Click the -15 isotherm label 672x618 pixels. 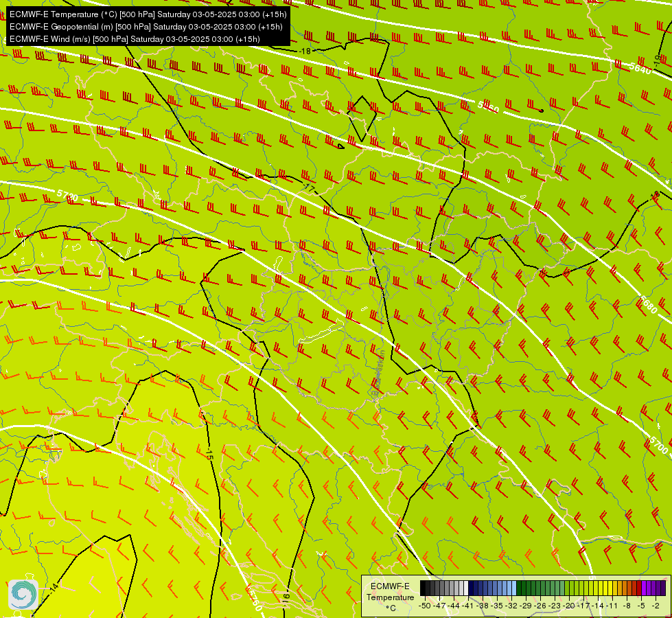coord(209,454)
